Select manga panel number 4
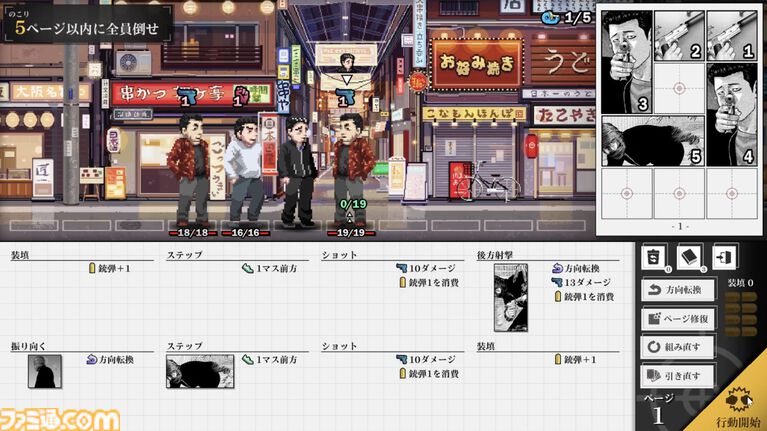The height and width of the screenshot is (431, 767). click(x=733, y=113)
